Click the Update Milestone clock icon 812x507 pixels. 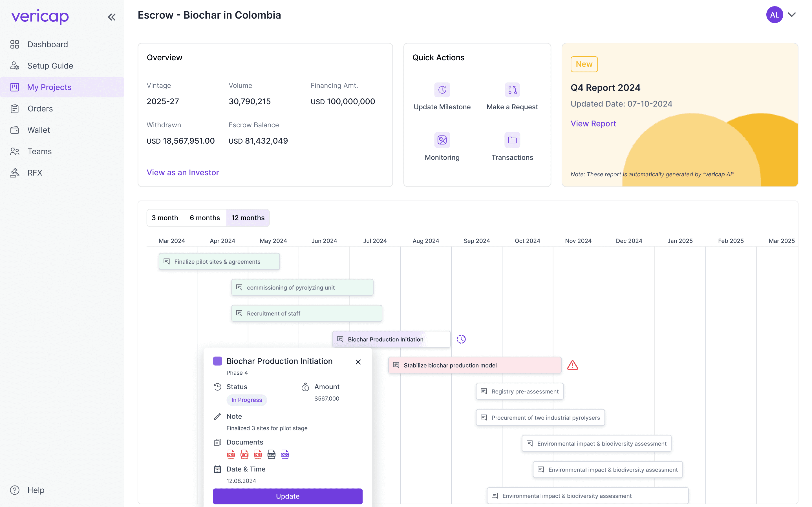(442, 90)
